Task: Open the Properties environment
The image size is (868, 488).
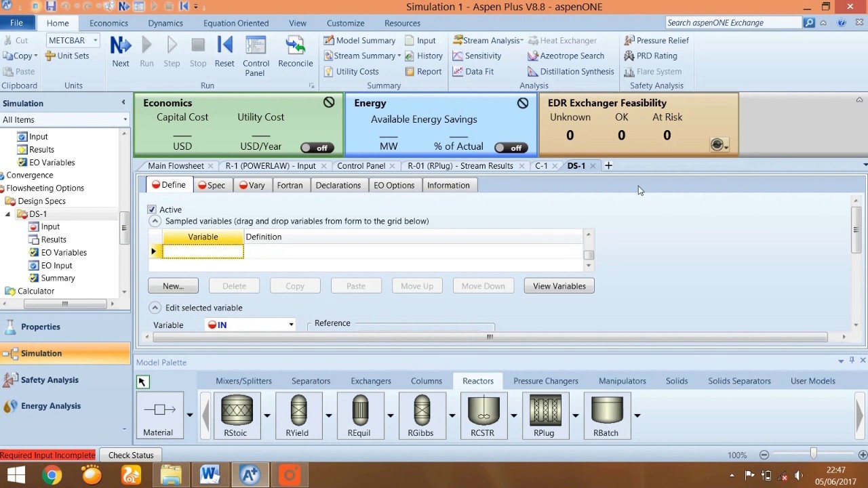Action: click(x=65, y=327)
